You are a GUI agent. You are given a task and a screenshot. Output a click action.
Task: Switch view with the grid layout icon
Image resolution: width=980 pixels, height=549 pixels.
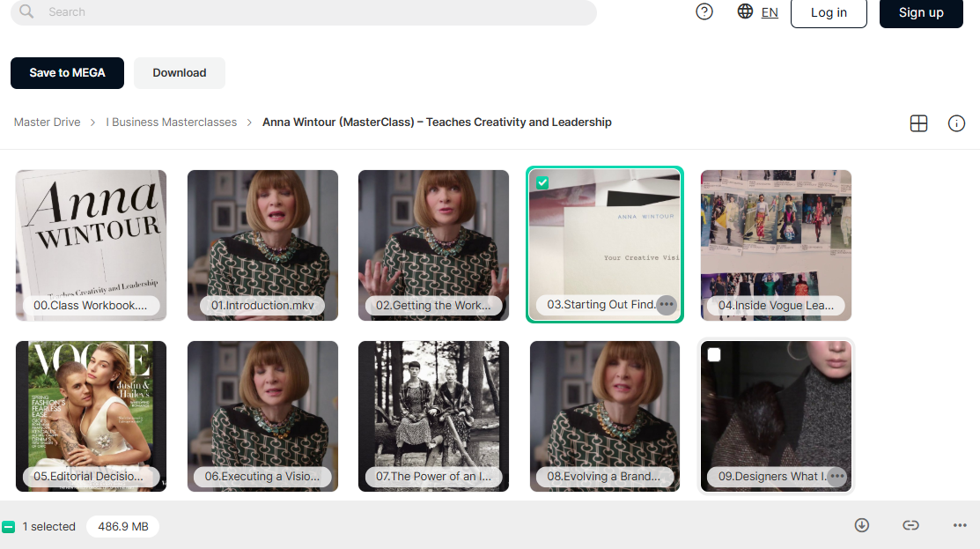pos(918,123)
